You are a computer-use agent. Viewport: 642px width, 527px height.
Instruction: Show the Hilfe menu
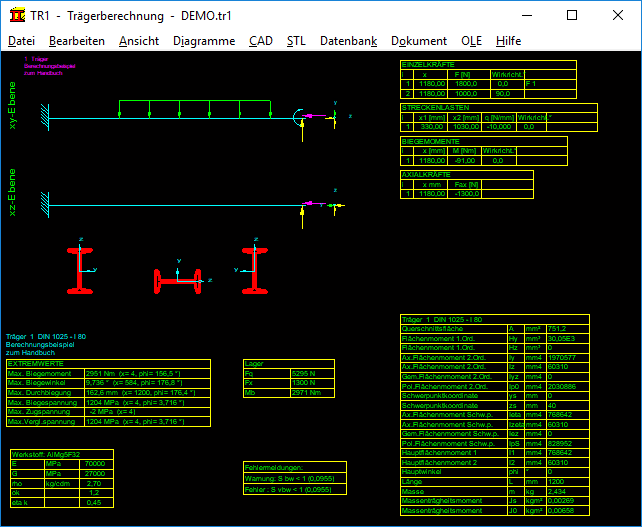(x=508, y=41)
